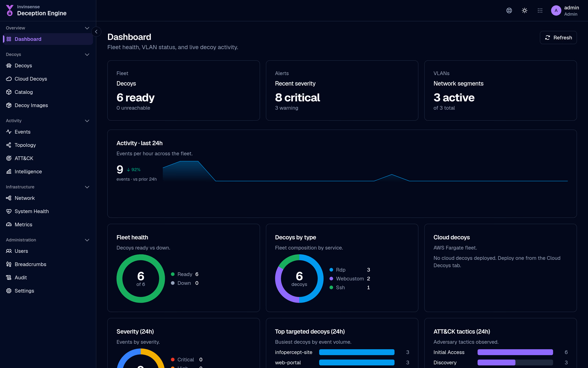Open the Network menu item
This screenshot has height=368, width=588.
click(x=48, y=198)
